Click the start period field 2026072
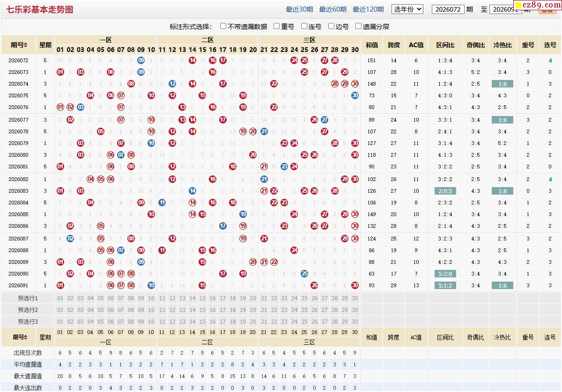Image resolution: width=562 pixels, height=392 pixels. point(448,9)
